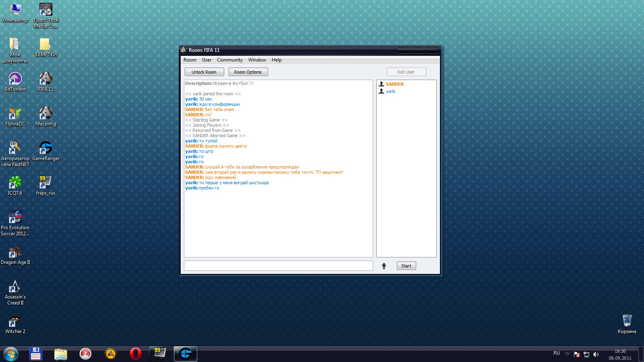Open the Community menu
Viewport: 644px width, 362px height.
pyautogui.click(x=230, y=60)
